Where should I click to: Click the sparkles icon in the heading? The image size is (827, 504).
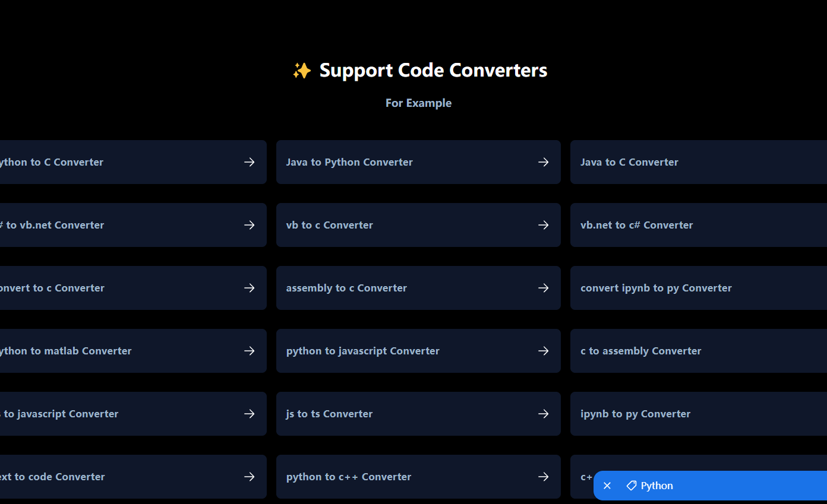pyautogui.click(x=301, y=69)
